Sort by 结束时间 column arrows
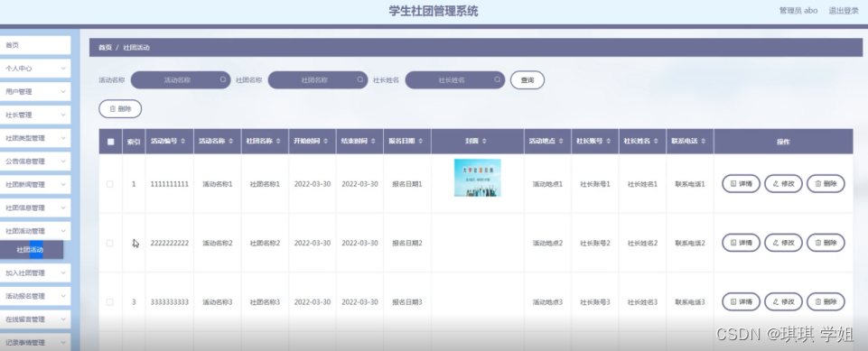The image size is (868, 351). coord(373,142)
